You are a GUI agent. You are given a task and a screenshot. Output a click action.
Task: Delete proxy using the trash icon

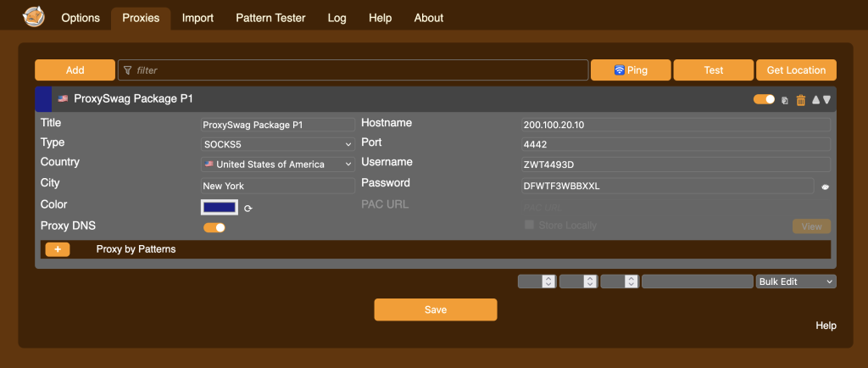pos(800,100)
